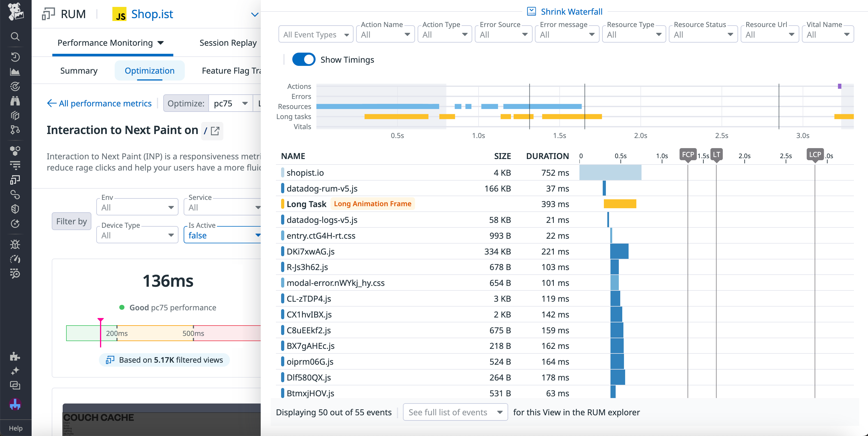Open the Session Replay tab

[x=228, y=43]
